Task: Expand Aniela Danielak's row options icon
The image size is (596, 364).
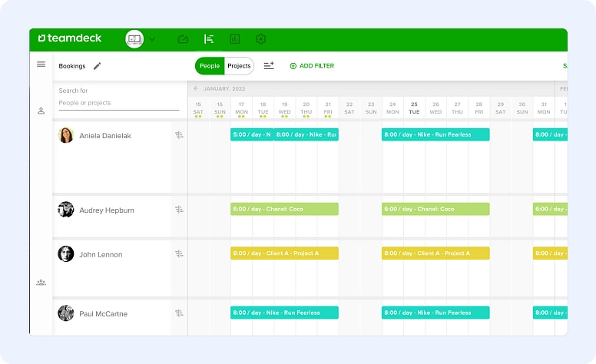Action: 179,135
